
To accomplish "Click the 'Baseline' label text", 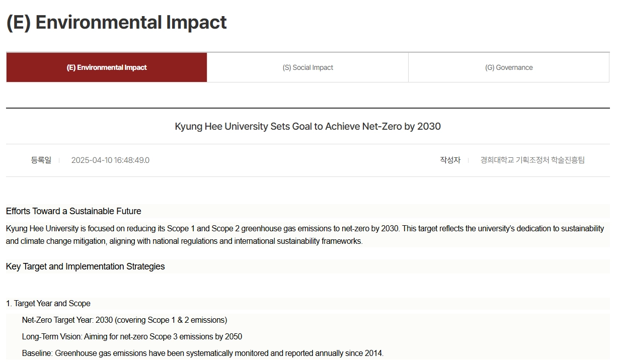I will [38, 353].
